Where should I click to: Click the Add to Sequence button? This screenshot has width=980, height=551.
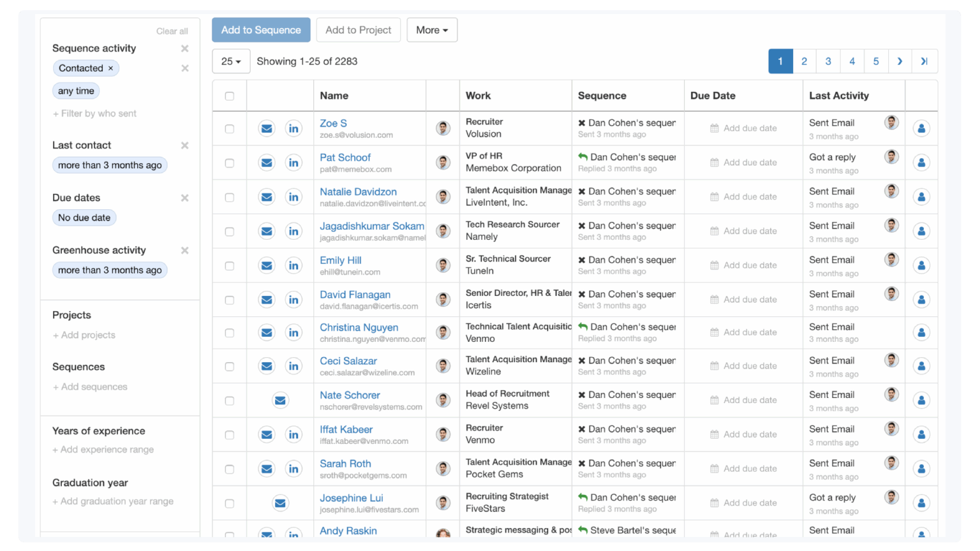click(x=261, y=29)
